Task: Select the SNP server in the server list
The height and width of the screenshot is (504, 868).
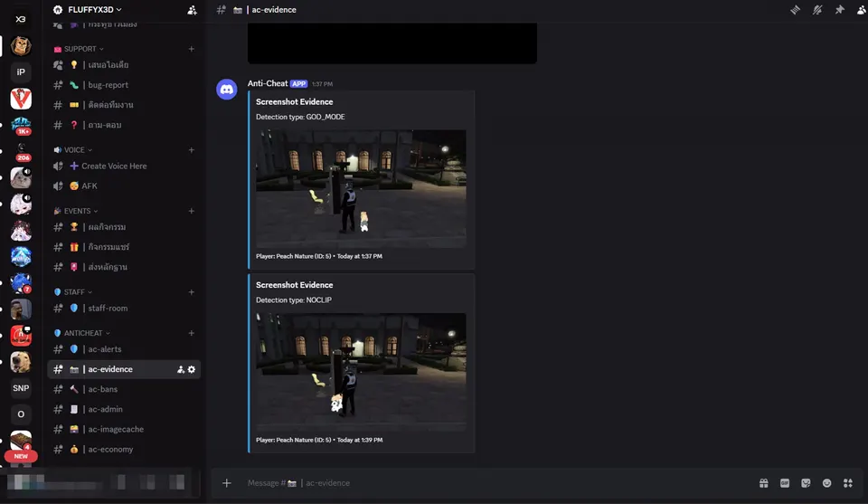Action: [21, 388]
